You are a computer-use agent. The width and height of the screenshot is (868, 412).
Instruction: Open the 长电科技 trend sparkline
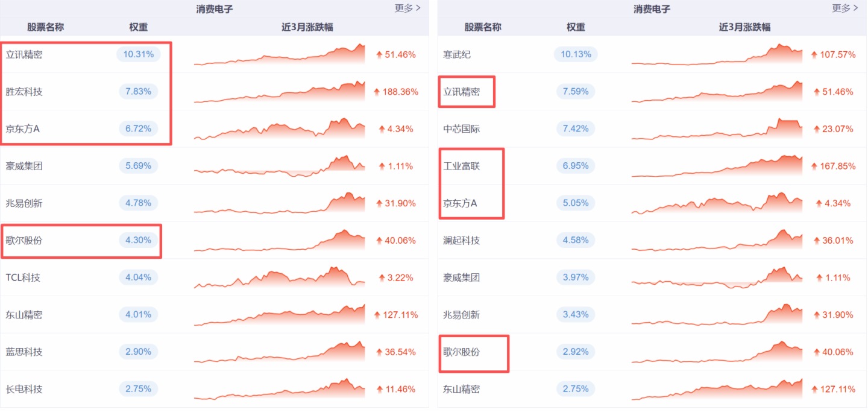point(279,389)
